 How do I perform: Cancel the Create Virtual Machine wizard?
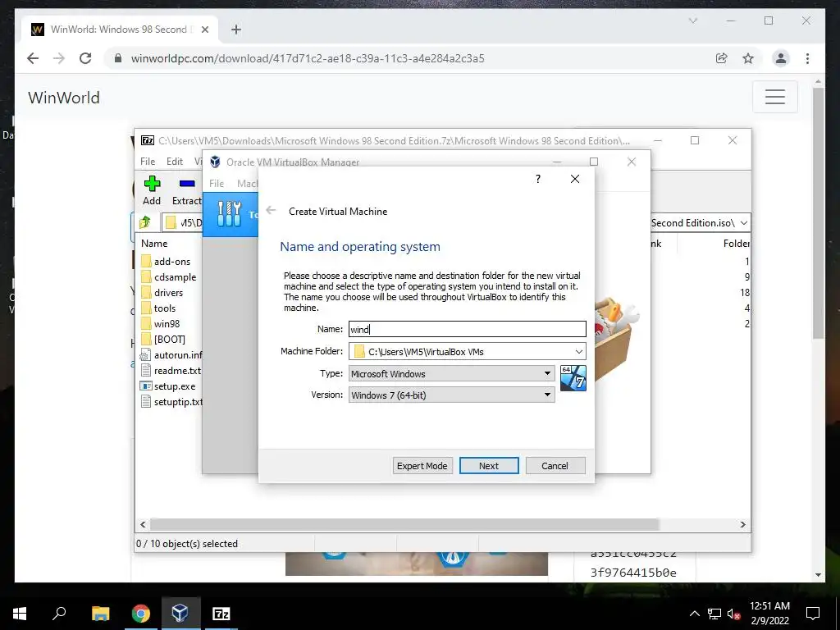pos(555,466)
